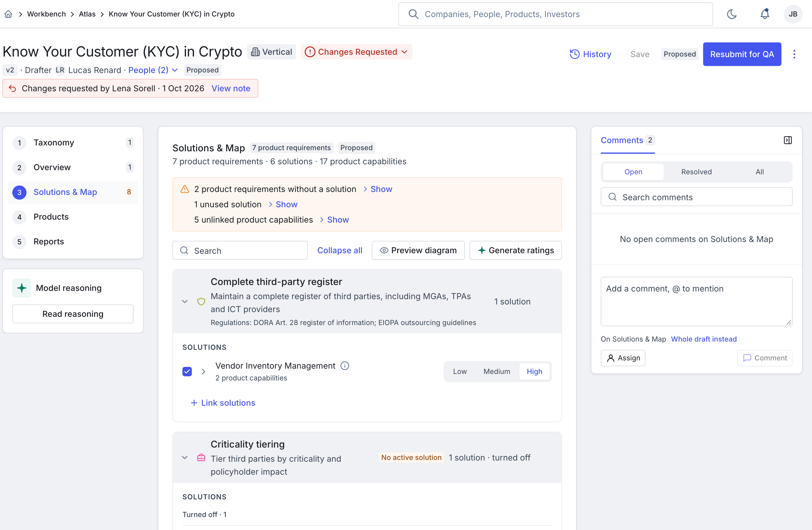
Task: Click the warning triangle in the alert box
Action: [x=184, y=189]
